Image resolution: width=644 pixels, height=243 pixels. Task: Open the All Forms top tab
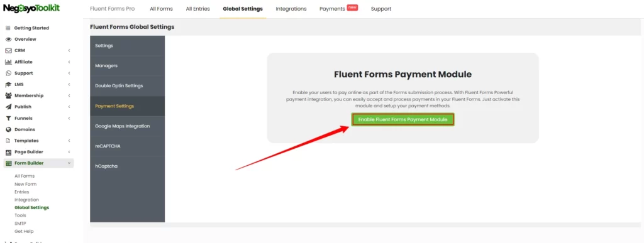tap(161, 9)
